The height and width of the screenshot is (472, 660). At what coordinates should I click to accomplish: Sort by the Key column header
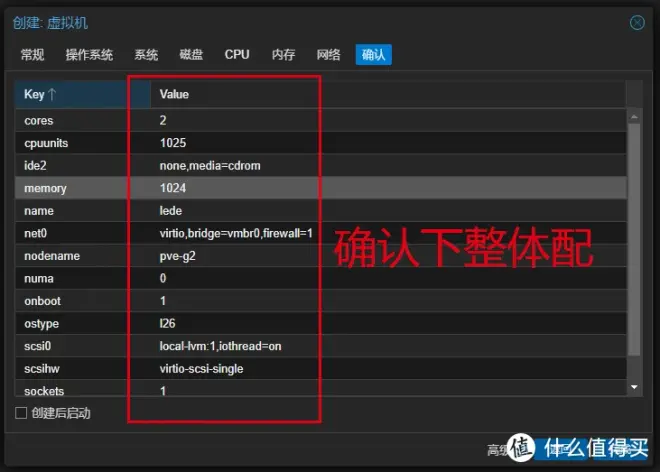(82, 94)
